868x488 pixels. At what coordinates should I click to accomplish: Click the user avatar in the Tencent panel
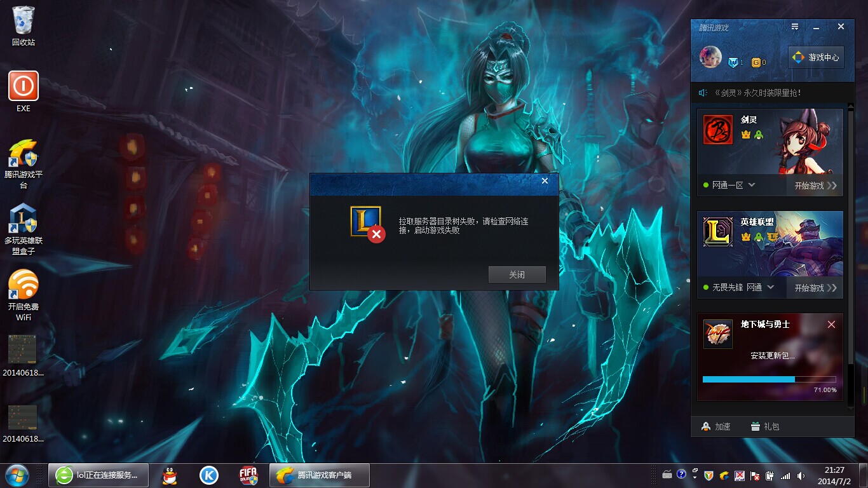710,57
